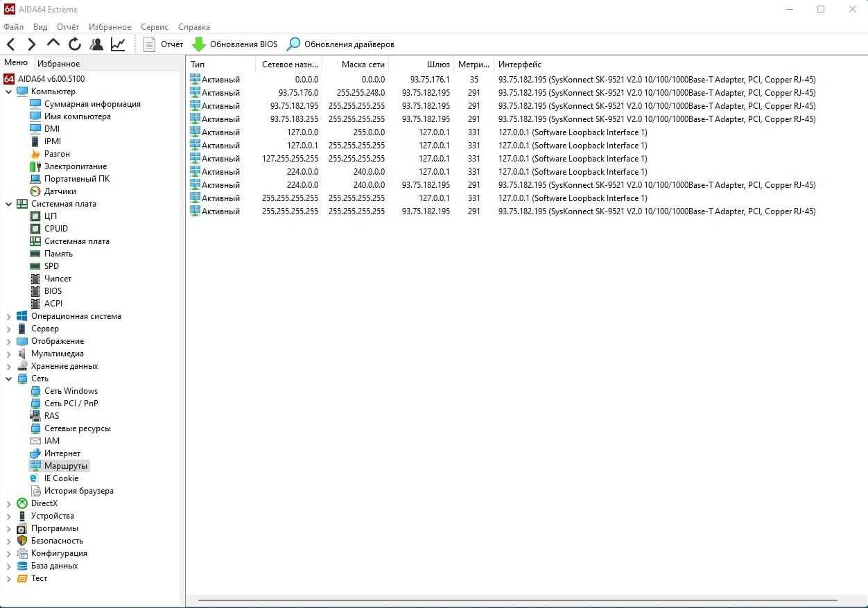Click Обновления драйверов button
This screenshot has height=608, width=868.
(x=340, y=44)
